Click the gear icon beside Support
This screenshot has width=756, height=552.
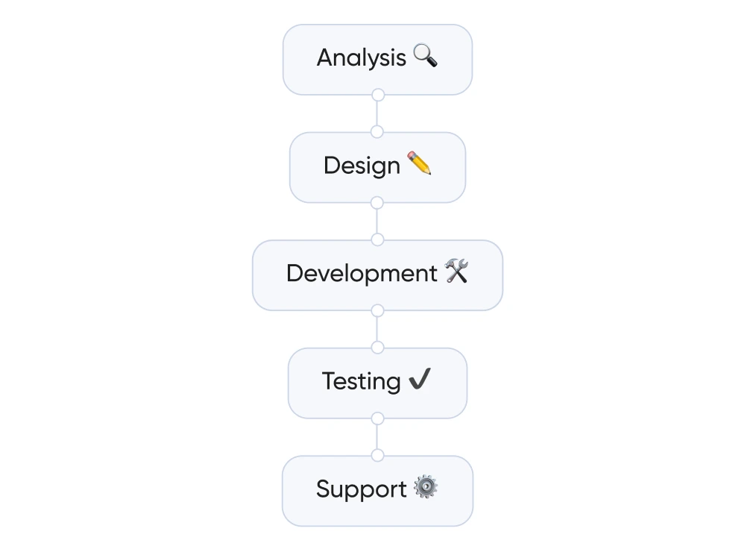point(426,488)
